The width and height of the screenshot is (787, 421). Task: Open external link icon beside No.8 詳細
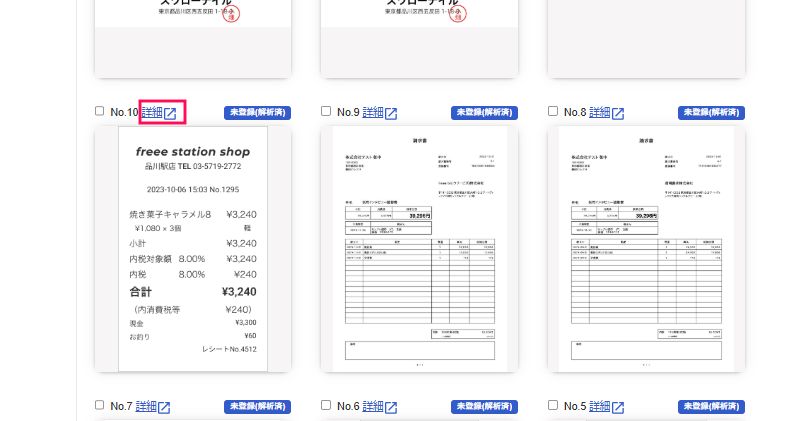click(618, 113)
